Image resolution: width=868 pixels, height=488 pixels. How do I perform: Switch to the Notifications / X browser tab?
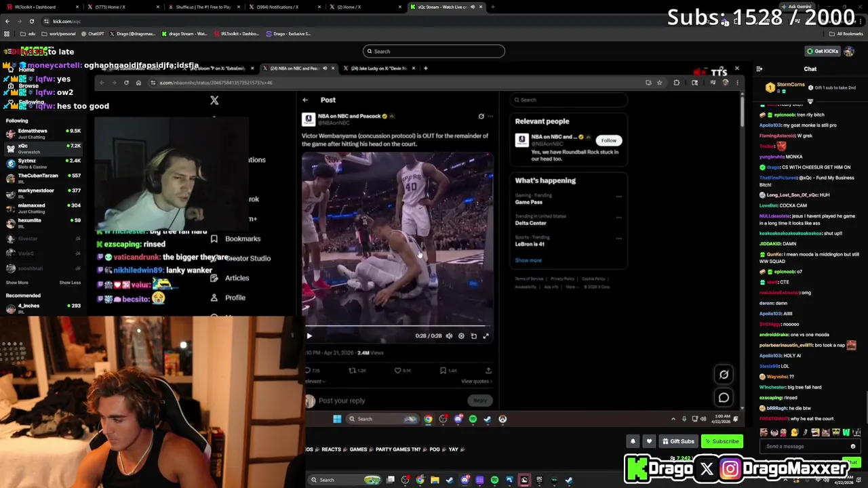pyautogui.click(x=285, y=7)
